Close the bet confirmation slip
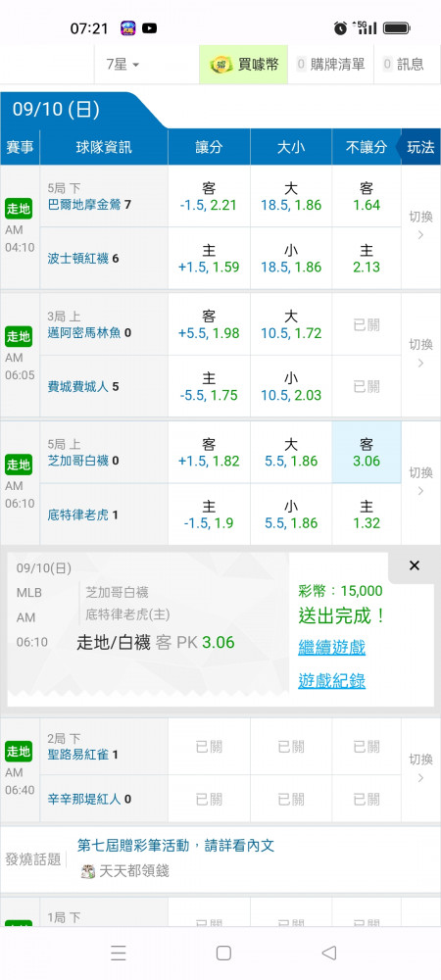441x980 pixels. (415, 565)
